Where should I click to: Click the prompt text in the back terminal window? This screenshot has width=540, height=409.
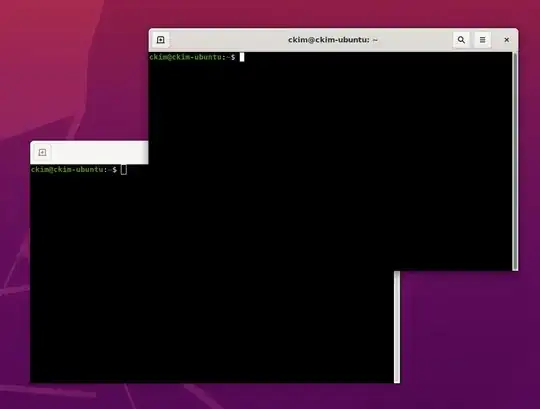point(74,170)
